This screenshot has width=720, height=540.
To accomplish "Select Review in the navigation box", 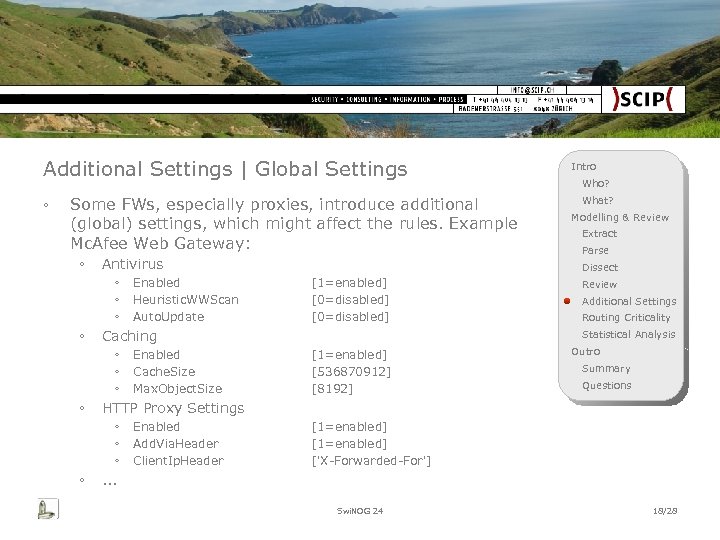I will 599,284.
